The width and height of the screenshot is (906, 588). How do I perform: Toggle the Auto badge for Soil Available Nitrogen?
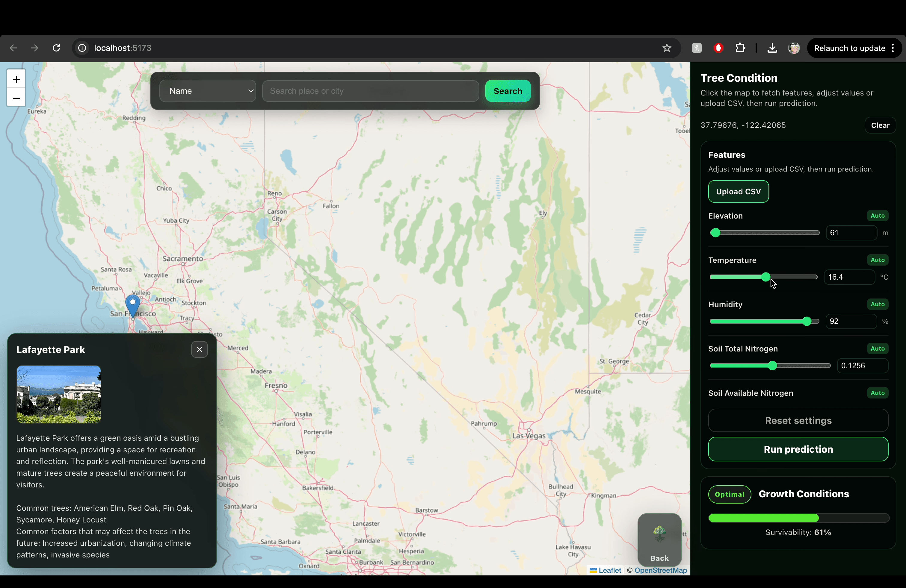878,393
